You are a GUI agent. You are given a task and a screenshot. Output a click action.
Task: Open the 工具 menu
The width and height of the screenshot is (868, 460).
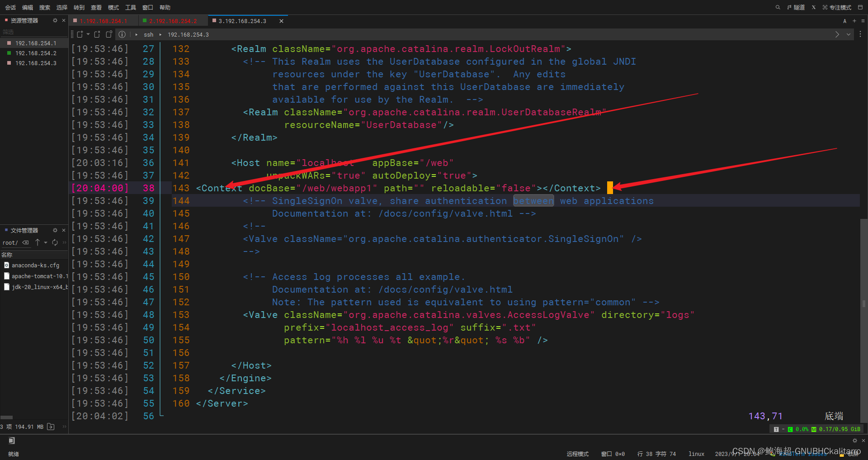point(131,8)
